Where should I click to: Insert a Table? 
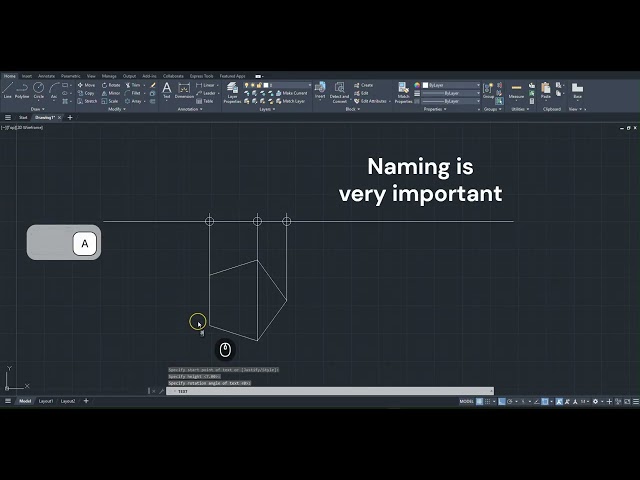[x=204, y=101]
